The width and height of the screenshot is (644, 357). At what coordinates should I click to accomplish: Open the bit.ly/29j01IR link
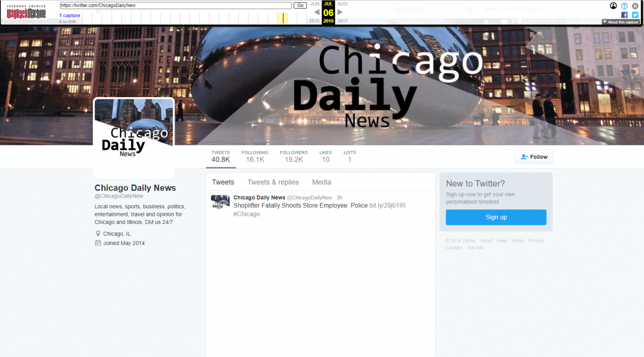pyautogui.click(x=387, y=206)
